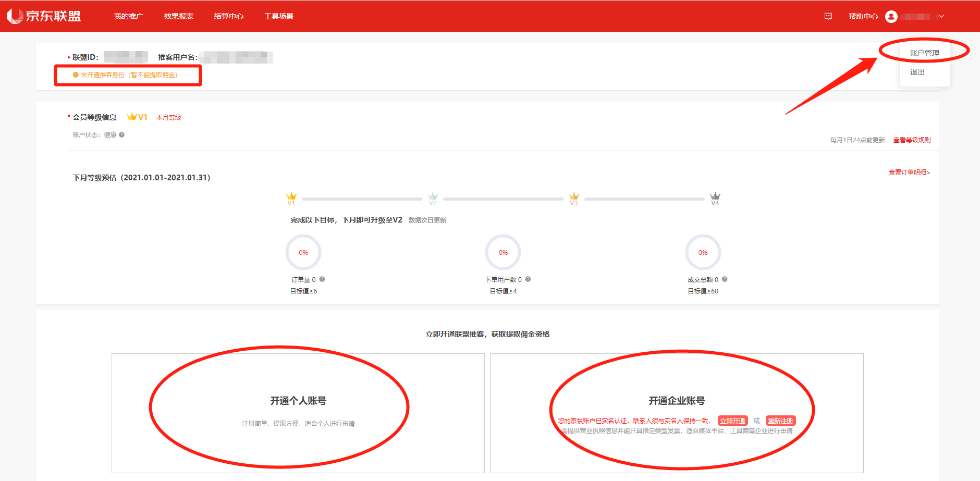Select the 开通个人账号 card

coord(298,413)
